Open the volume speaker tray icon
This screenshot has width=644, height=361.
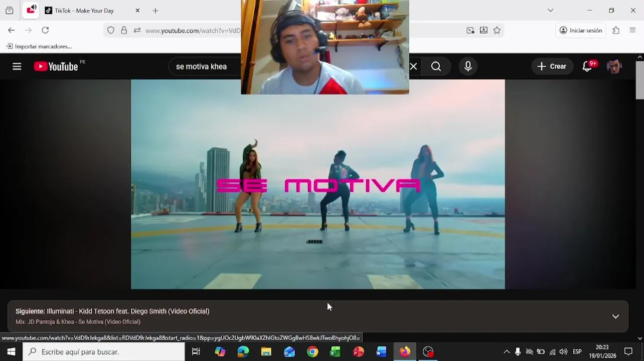coord(563,351)
